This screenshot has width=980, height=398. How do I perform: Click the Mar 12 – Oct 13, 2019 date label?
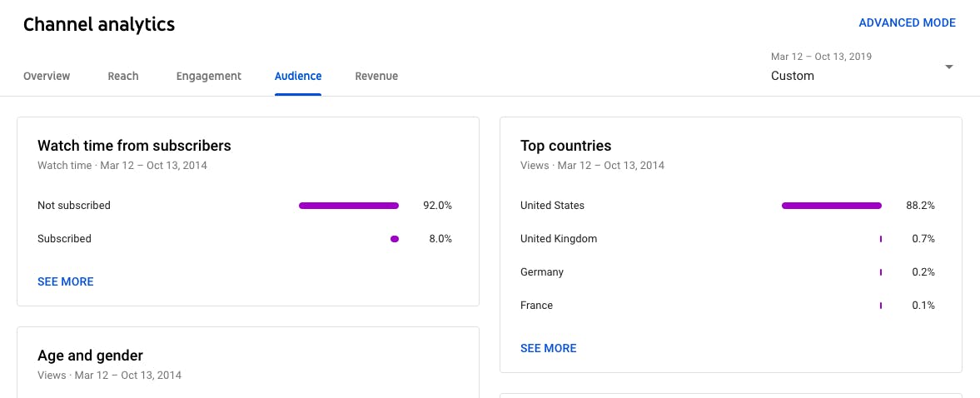[821, 57]
